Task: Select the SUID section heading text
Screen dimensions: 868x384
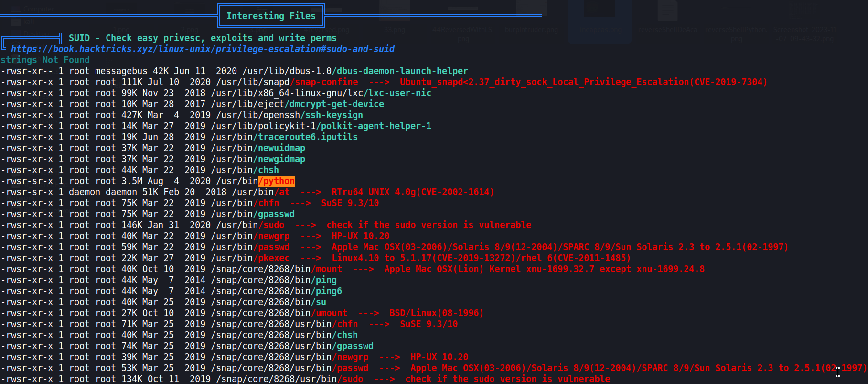Action: pyautogui.click(x=202, y=38)
